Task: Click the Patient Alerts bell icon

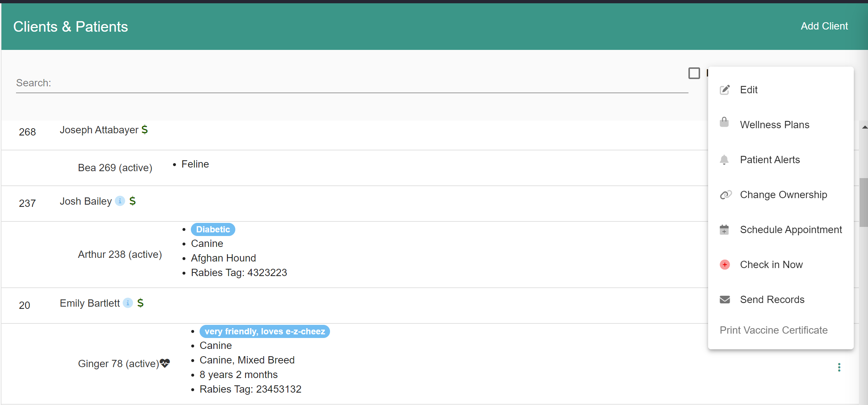Action: click(x=724, y=160)
